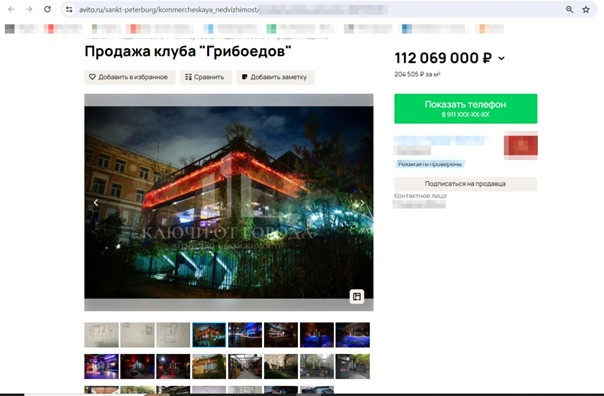Screen dimensions: 604x396
Task: Click the browser back arrow
Action: (x=11, y=9)
